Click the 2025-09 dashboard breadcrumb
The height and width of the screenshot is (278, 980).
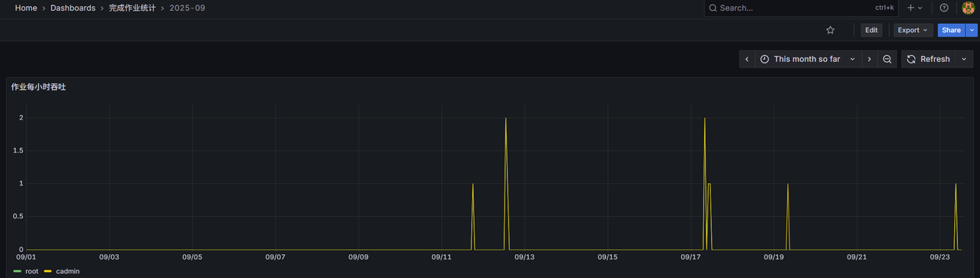(188, 8)
